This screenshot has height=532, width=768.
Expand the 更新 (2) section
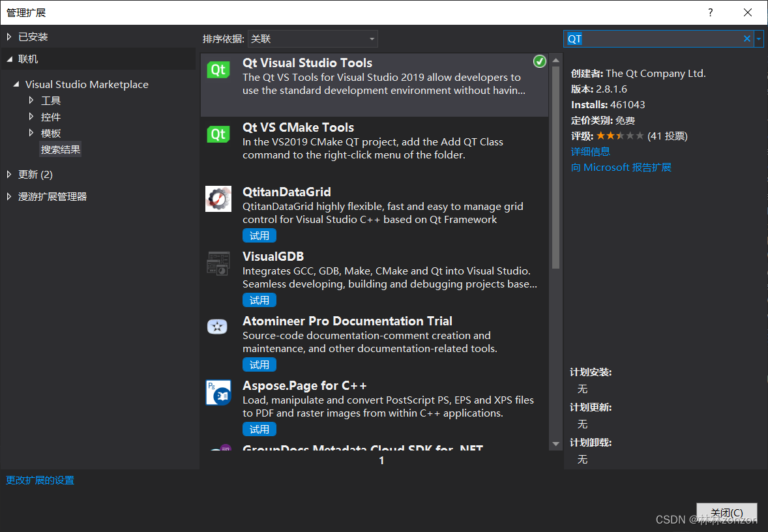(x=9, y=174)
